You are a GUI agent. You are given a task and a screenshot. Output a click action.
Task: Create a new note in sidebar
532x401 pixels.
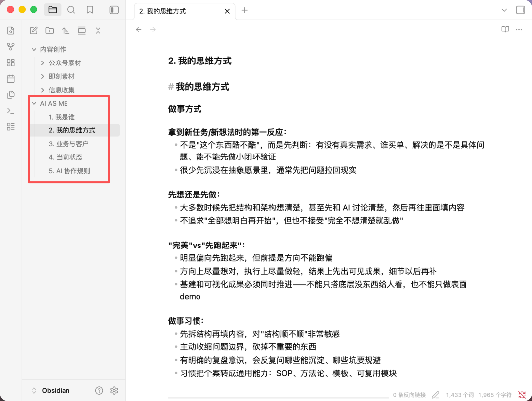33,31
